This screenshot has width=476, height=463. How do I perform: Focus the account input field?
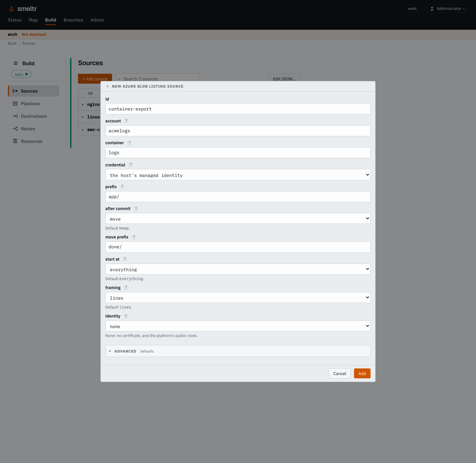(x=238, y=131)
